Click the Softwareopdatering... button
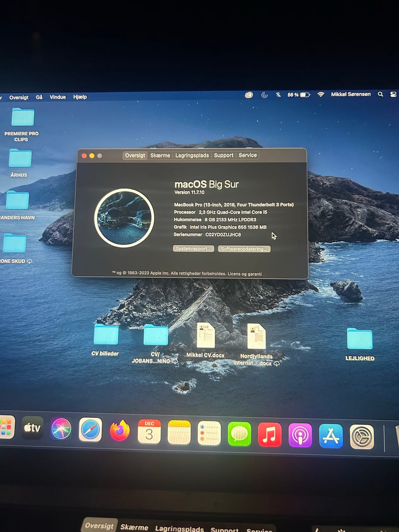 click(244, 249)
